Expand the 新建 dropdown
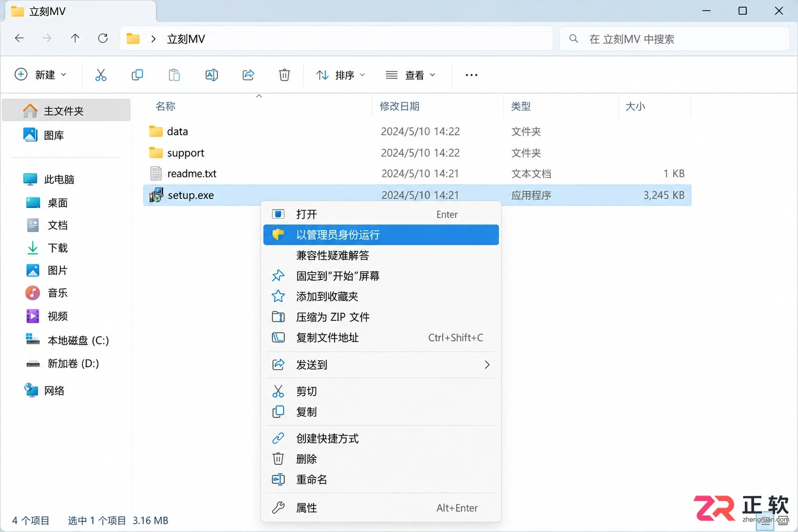This screenshot has width=798, height=532. (40, 75)
